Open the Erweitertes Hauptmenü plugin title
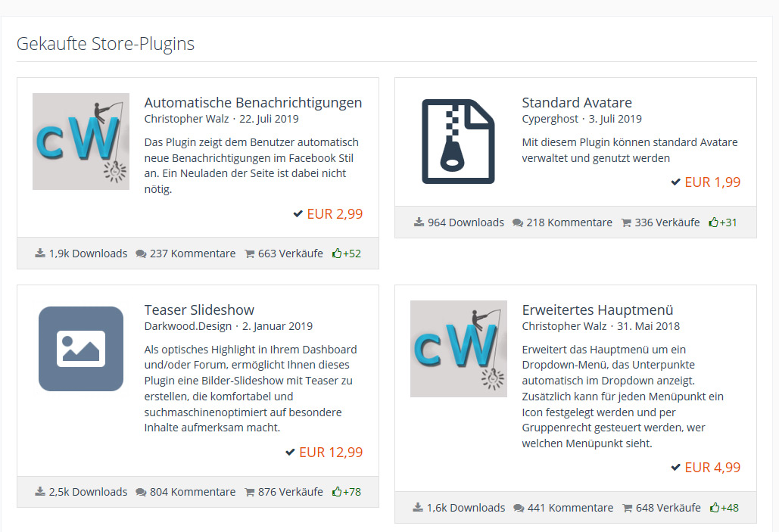Screen dimensions: 779x532 tap(597, 310)
